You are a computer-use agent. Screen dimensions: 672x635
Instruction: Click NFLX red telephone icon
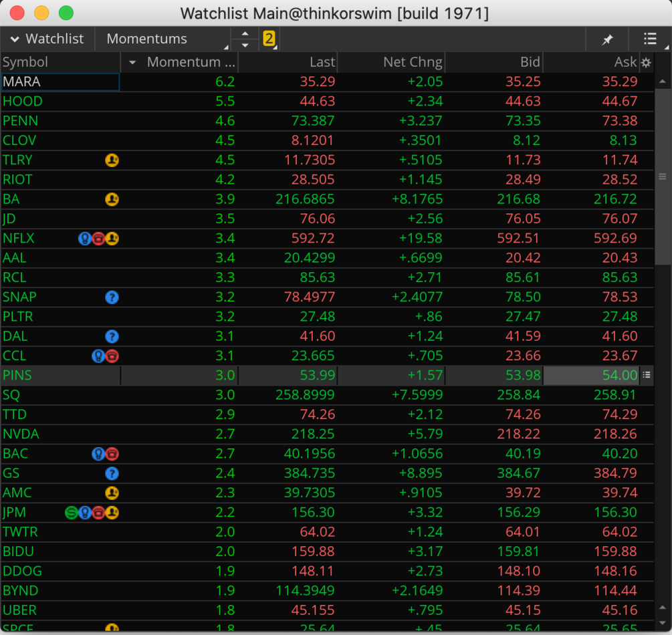(x=98, y=238)
